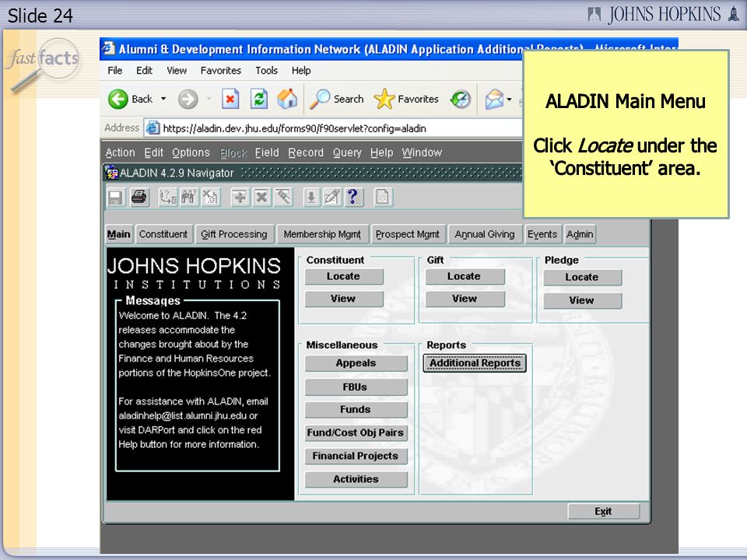Open the ALADIN Action menu
Image resolution: width=747 pixels, height=560 pixels.
click(x=120, y=152)
